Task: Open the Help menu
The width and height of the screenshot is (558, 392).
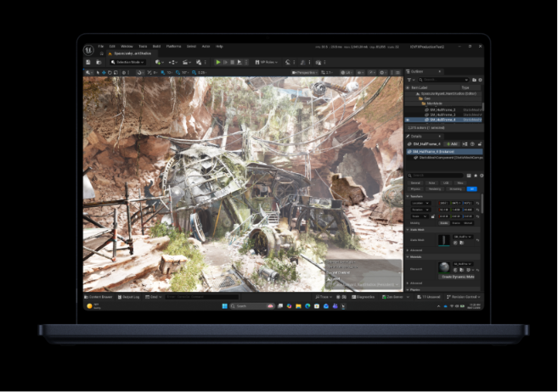Action: [x=219, y=46]
